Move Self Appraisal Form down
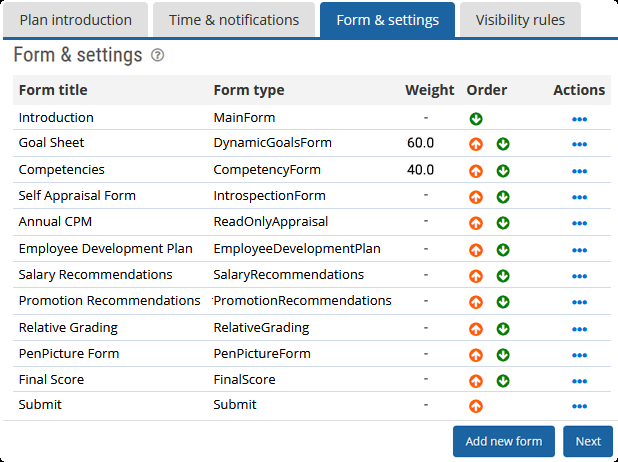This screenshot has height=462, width=618. 503,197
